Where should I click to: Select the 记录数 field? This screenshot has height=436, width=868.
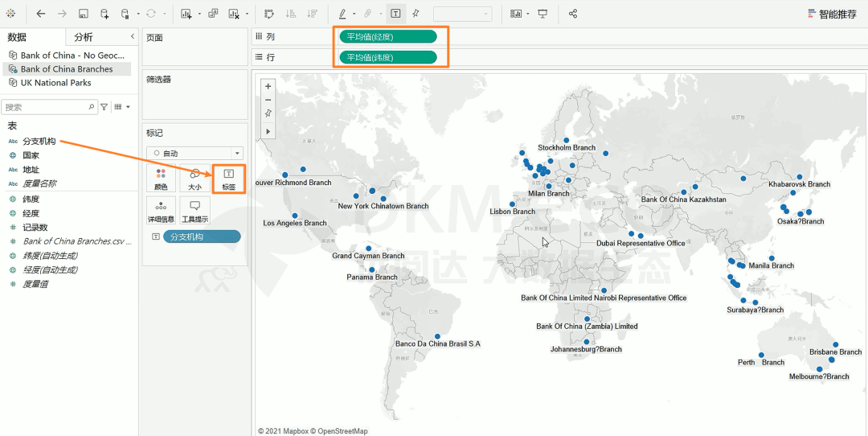(x=35, y=227)
